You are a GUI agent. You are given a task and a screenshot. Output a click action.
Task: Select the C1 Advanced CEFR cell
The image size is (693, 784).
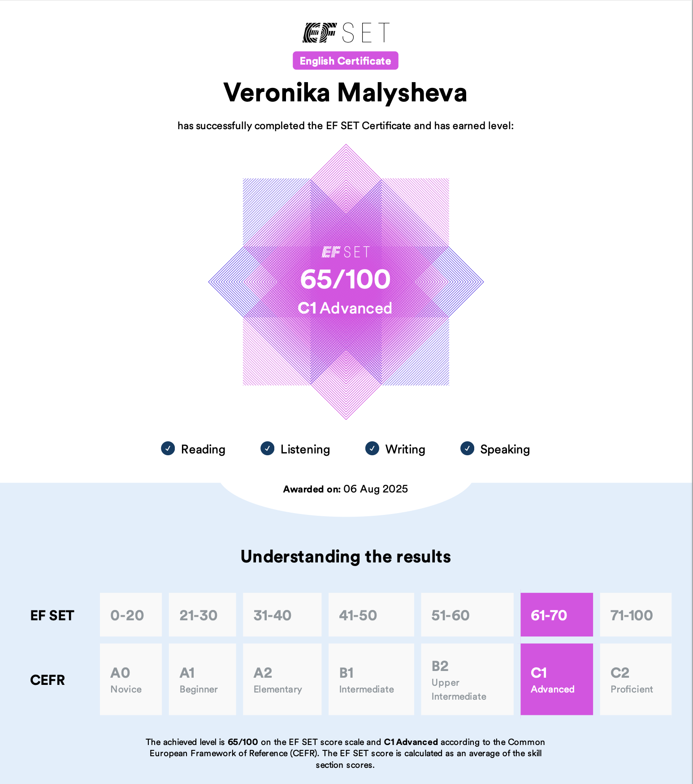[556, 679]
